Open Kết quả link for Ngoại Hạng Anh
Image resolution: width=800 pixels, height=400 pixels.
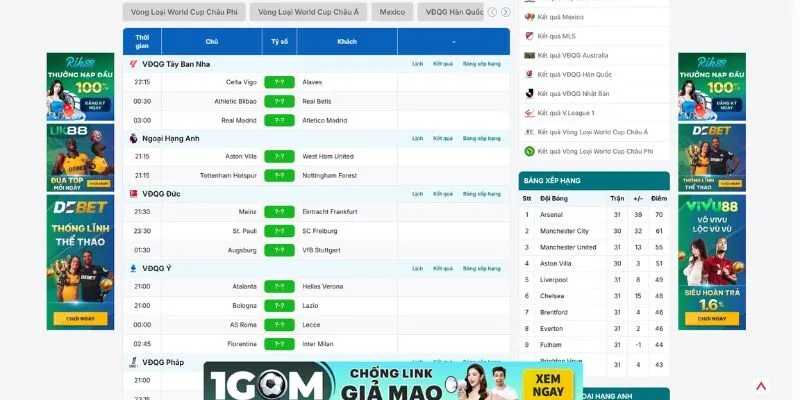443,138
